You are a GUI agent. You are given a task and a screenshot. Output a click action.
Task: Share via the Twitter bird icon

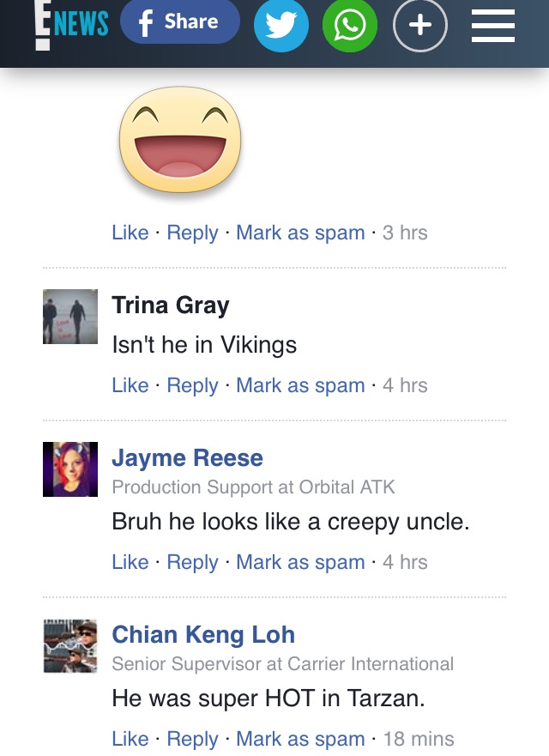coord(281,25)
